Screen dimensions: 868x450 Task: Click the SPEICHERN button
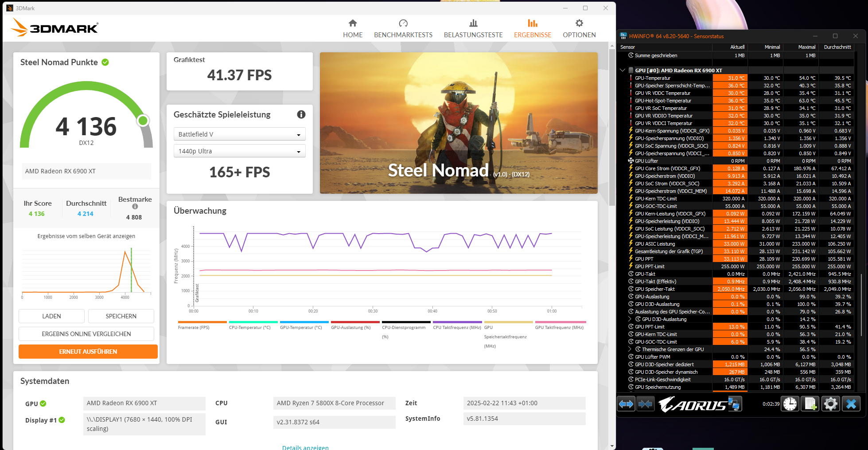(121, 316)
